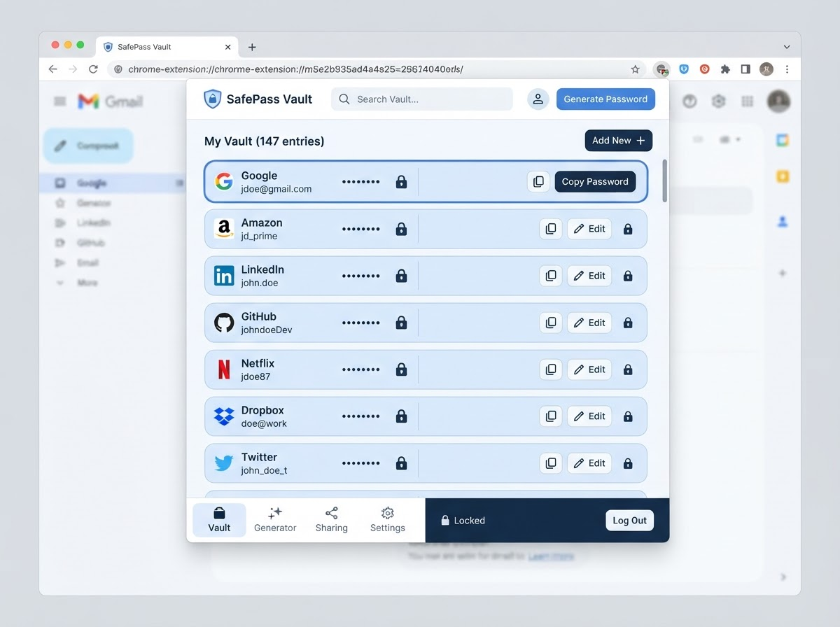Open Chrome three-dot menu
The height and width of the screenshot is (627, 840).
(787, 69)
